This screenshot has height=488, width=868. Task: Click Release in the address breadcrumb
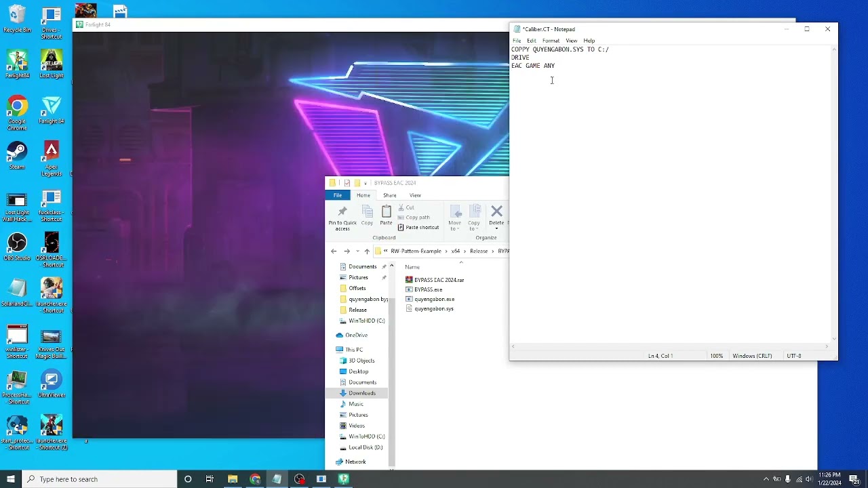[479, 251]
